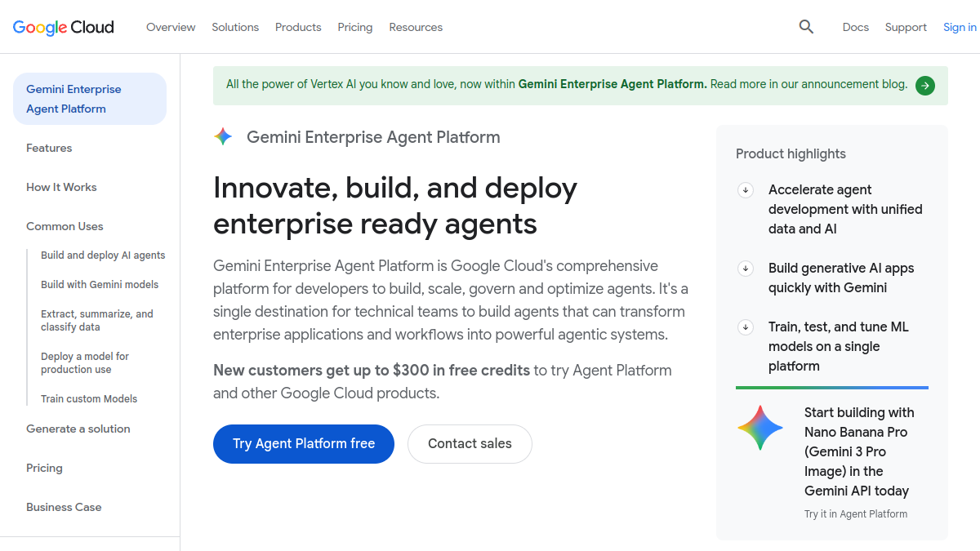
Task: Click the Google Cloud logo
Action: [64, 27]
